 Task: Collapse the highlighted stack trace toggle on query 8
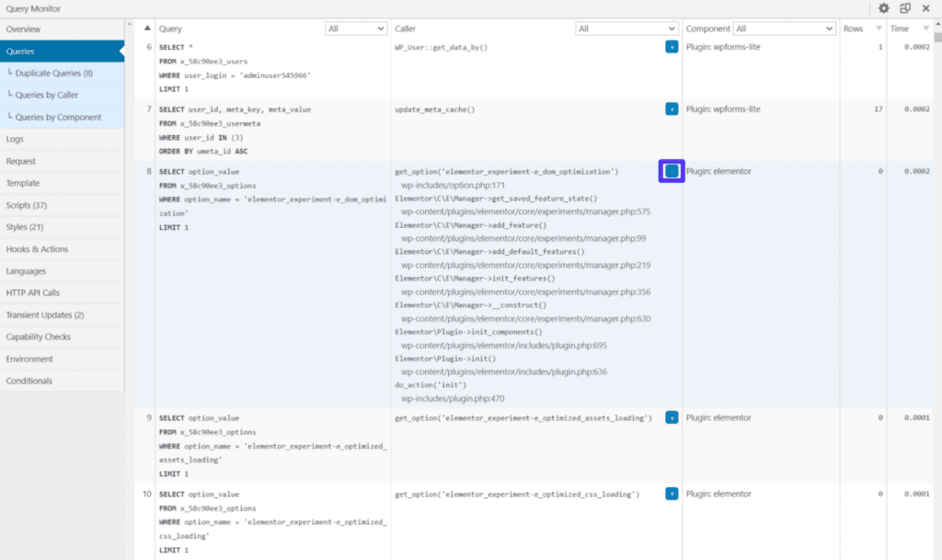671,172
